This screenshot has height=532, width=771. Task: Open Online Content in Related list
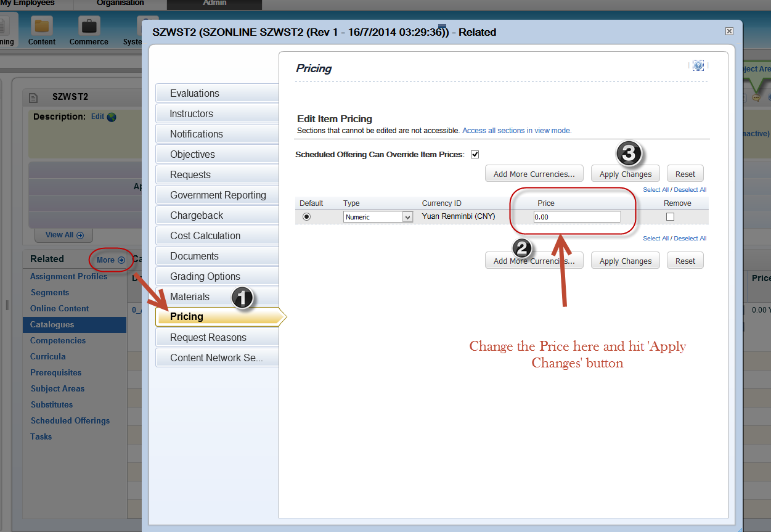pyautogui.click(x=60, y=308)
